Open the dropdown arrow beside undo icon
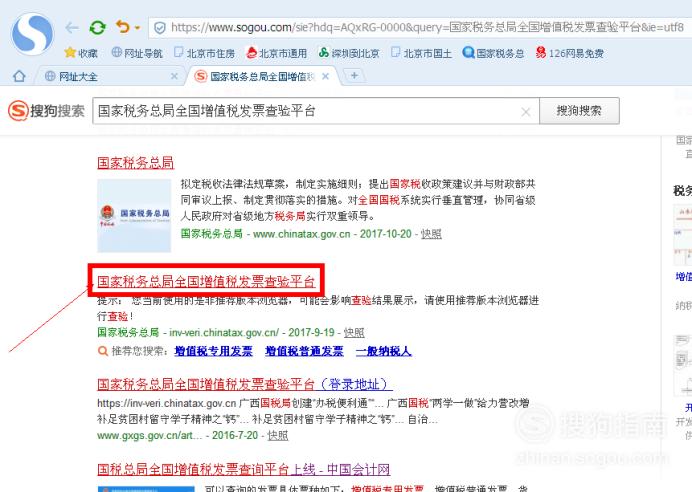Screen dimensions: 692x492 pos(137,28)
